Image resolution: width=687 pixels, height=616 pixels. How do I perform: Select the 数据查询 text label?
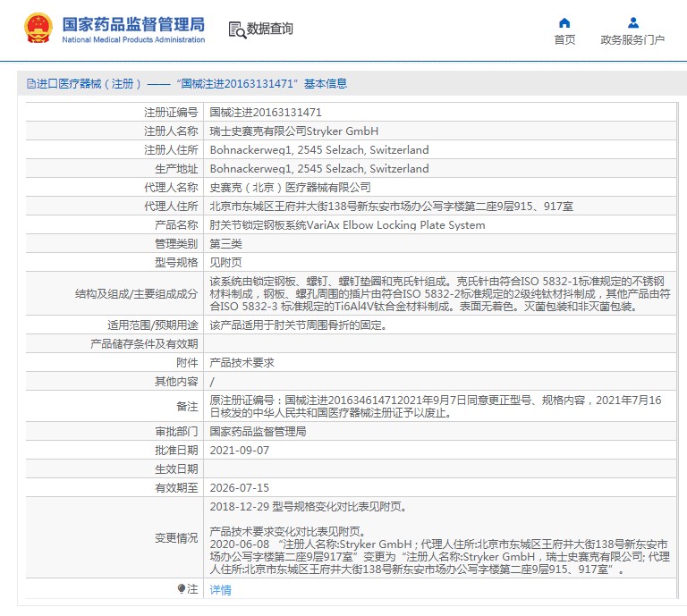pyautogui.click(x=270, y=30)
